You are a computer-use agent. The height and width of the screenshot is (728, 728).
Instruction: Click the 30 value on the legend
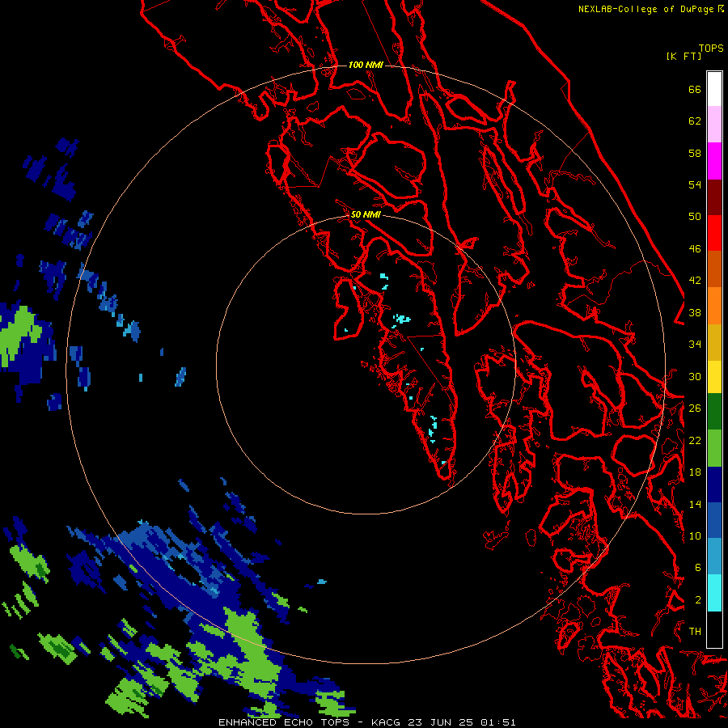click(695, 376)
